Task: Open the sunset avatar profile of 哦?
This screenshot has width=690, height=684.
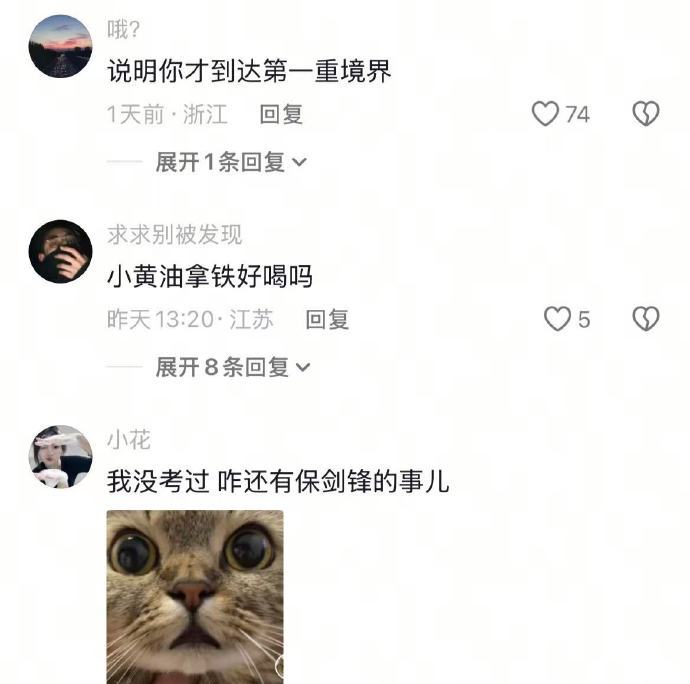Action: point(60,46)
